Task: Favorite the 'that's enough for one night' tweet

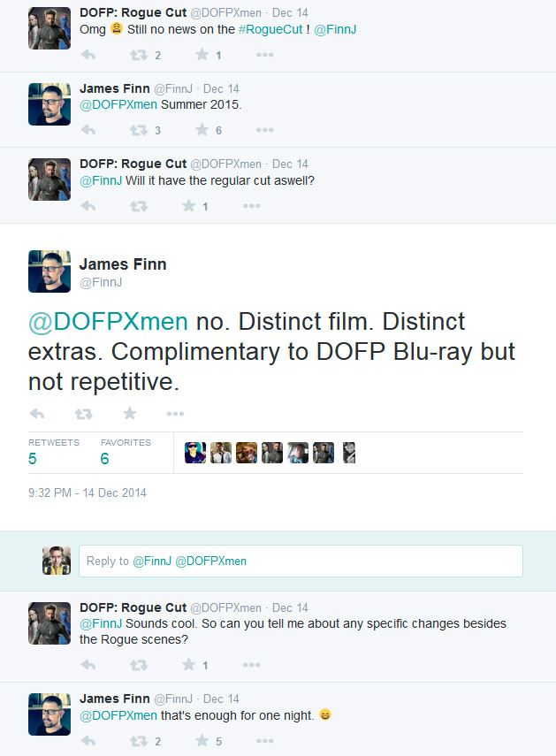Action: [202, 741]
